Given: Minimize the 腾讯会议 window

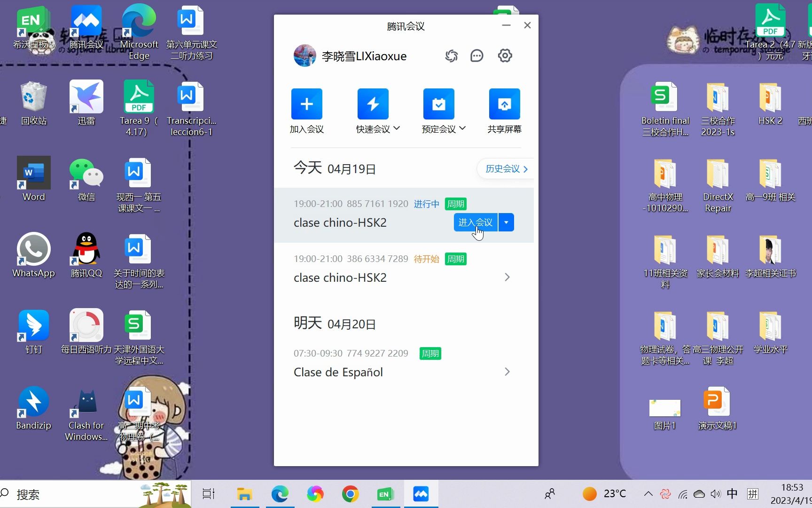Looking at the screenshot, I should pyautogui.click(x=506, y=25).
